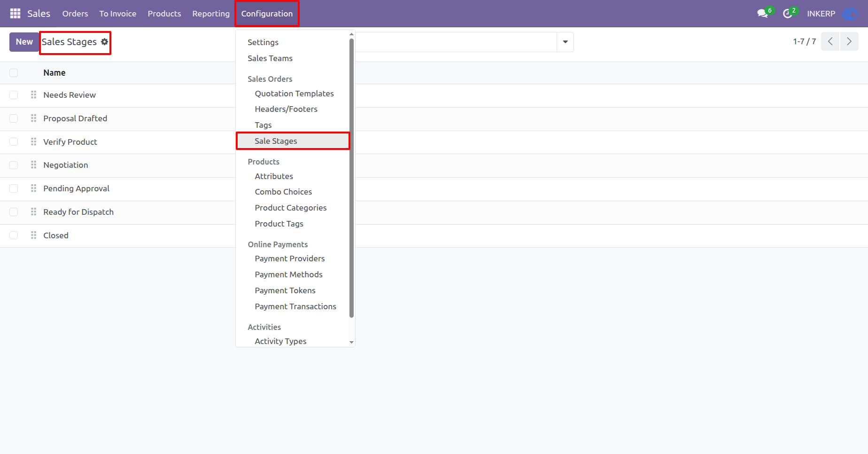Grab the drag handle for Proposal Drafted
The width and height of the screenshot is (868, 454).
point(33,118)
